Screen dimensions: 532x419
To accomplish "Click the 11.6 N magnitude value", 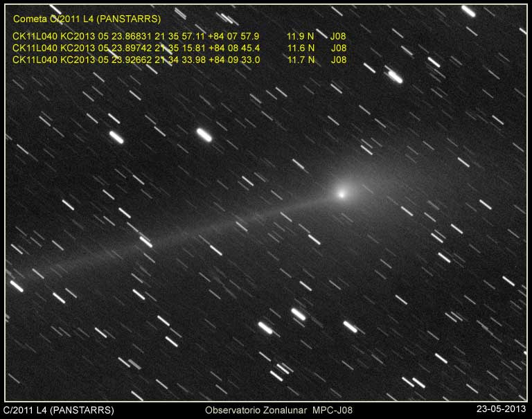I will point(301,48).
